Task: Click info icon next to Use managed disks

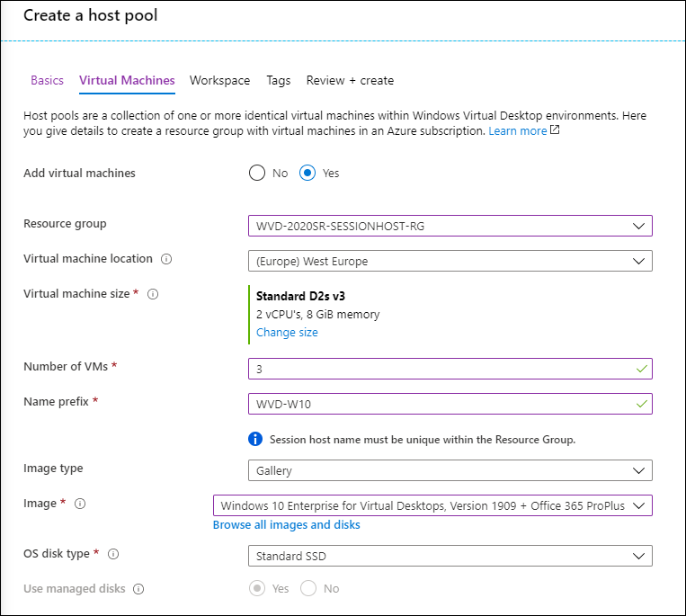Action: [138, 589]
